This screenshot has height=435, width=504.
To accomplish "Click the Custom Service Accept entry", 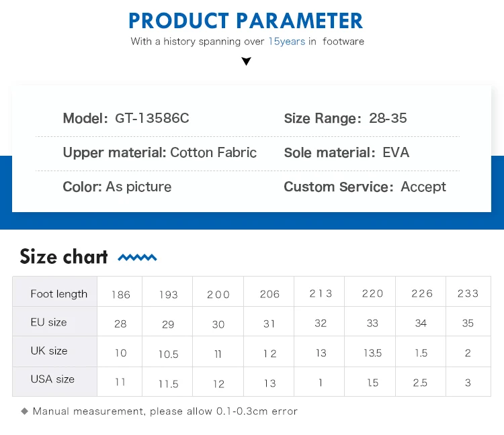I will tap(365, 187).
